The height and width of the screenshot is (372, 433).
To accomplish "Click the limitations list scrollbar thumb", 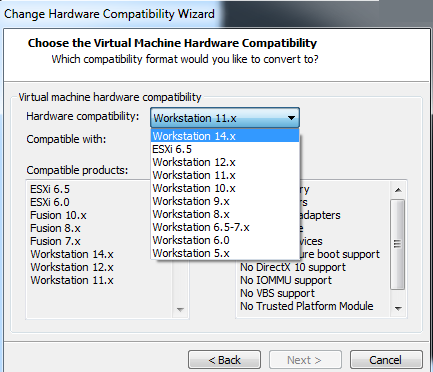I will pos(397,244).
